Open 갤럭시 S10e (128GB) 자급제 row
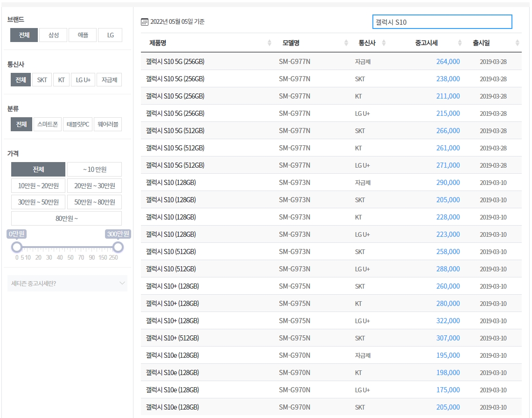 pos(331,355)
